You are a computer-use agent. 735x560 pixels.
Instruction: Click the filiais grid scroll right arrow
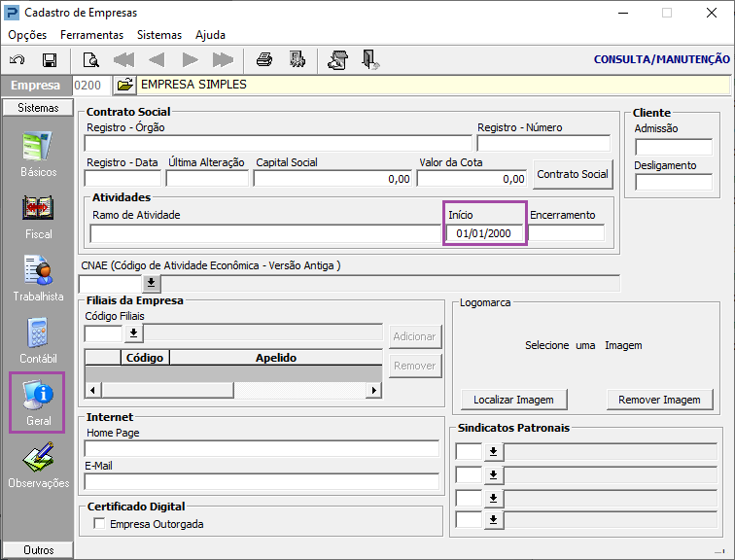pos(373,390)
